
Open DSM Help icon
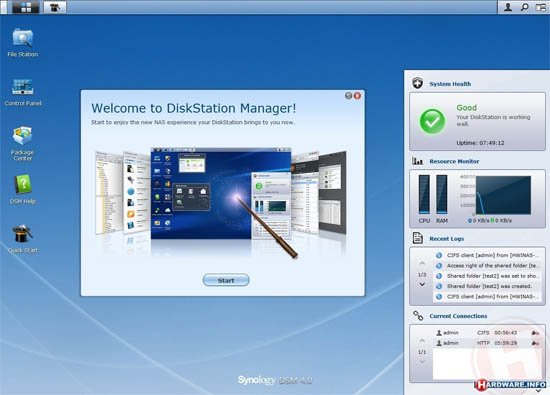[x=23, y=189]
